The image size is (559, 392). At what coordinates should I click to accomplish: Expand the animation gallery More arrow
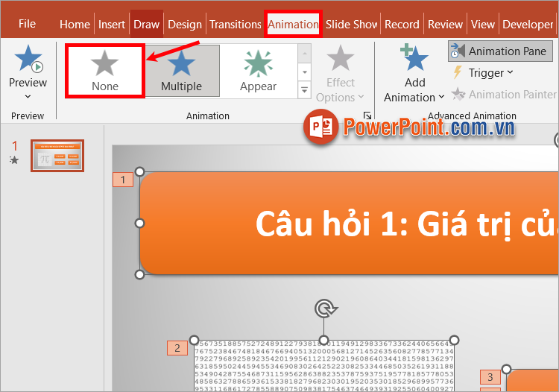304,89
